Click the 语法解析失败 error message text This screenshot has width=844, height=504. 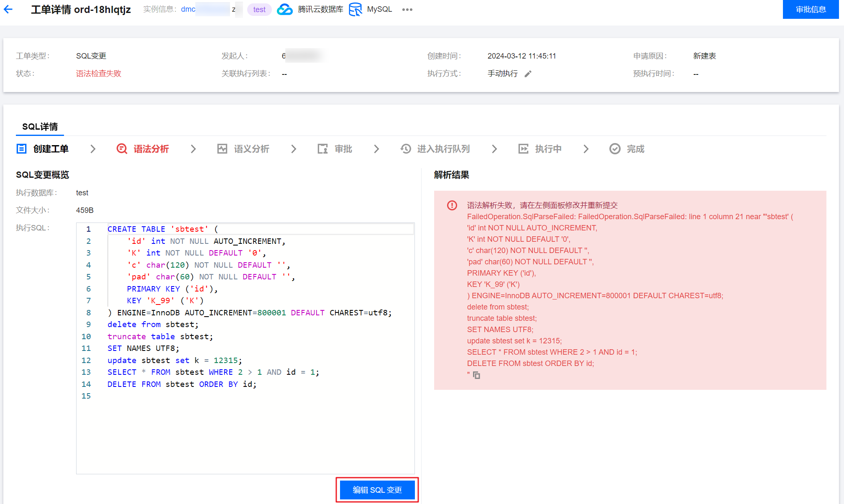click(x=542, y=205)
